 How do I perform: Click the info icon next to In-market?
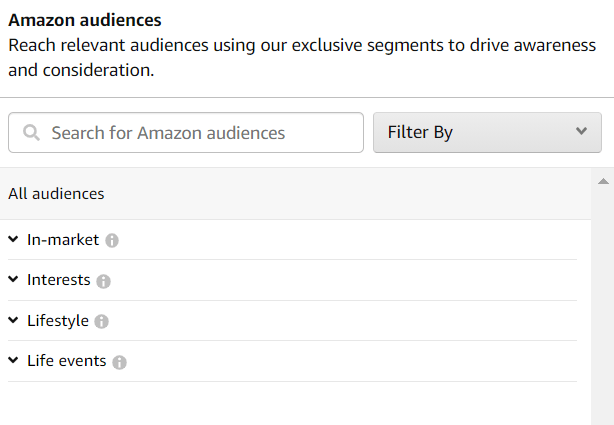click(x=112, y=241)
